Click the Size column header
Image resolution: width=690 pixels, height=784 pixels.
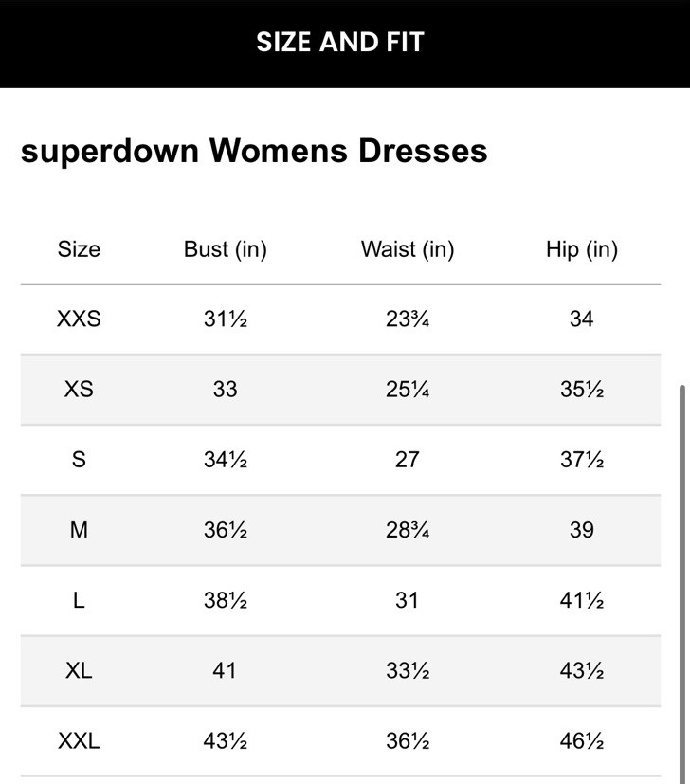[79, 249]
